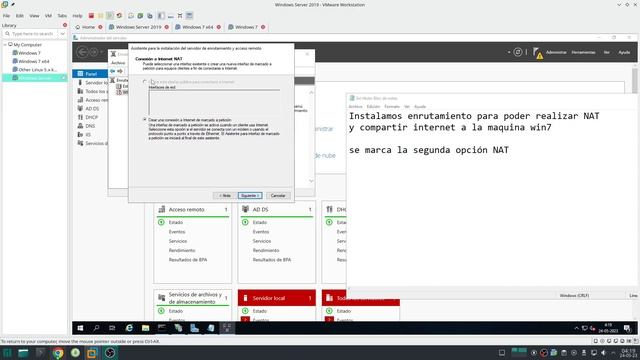Click inside the Notepad text area
Image resolution: width=640 pixels, height=360 pixels.
[x=492, y=198]
